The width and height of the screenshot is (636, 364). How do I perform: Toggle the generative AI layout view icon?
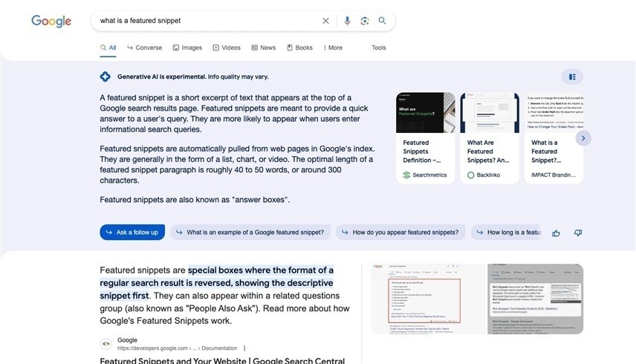(572, 77)
